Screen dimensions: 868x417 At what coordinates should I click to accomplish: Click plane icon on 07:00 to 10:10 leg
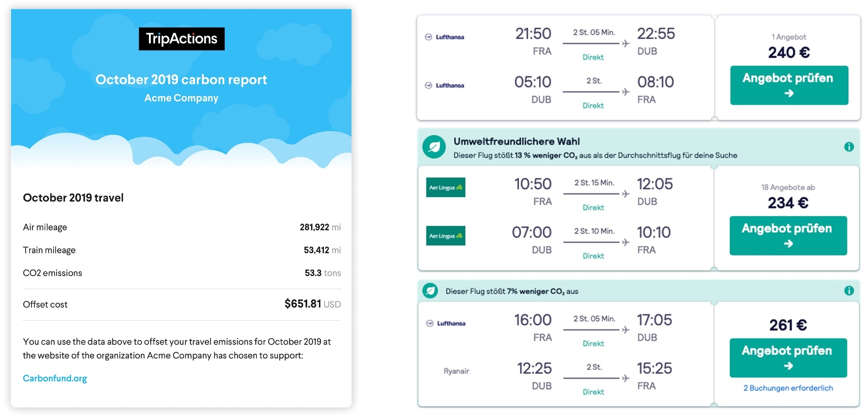click(625, 242)
